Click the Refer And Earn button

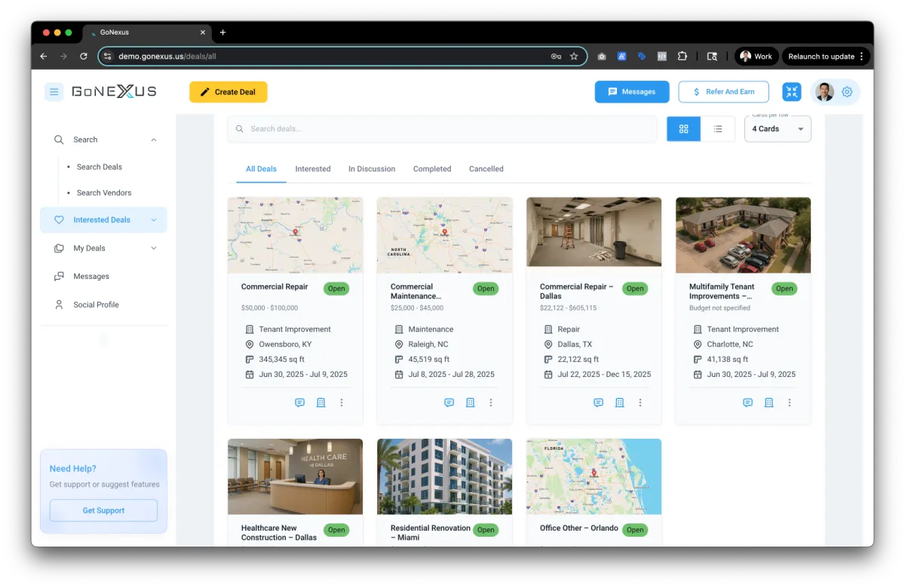point(724,92)
